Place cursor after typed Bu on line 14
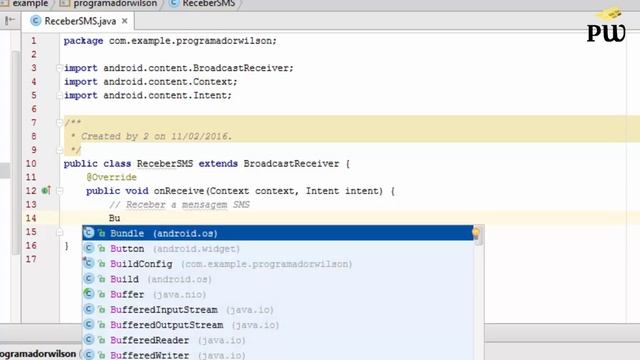The width and height of the screenshot is (640, 360). pos(121,218)
